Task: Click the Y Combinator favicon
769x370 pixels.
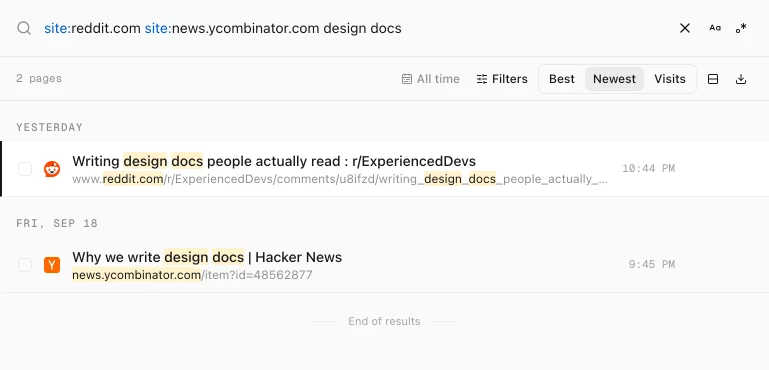Action: 52,265
